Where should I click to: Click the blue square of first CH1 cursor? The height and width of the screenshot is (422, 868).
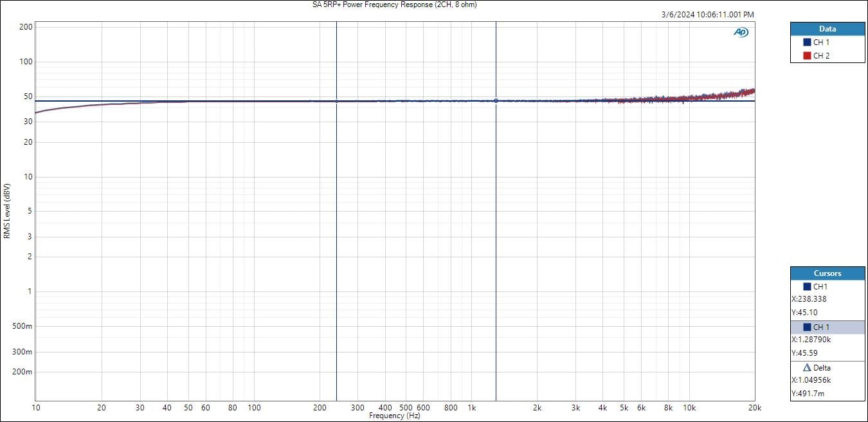pos(807,287)
